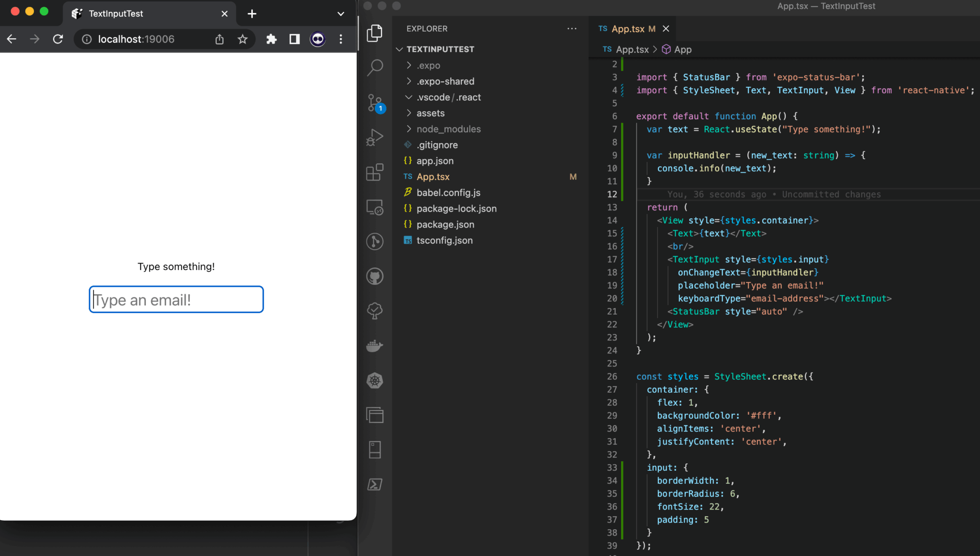
Task: Open app.json from the file tree
Action: click(x=435, y=160)
